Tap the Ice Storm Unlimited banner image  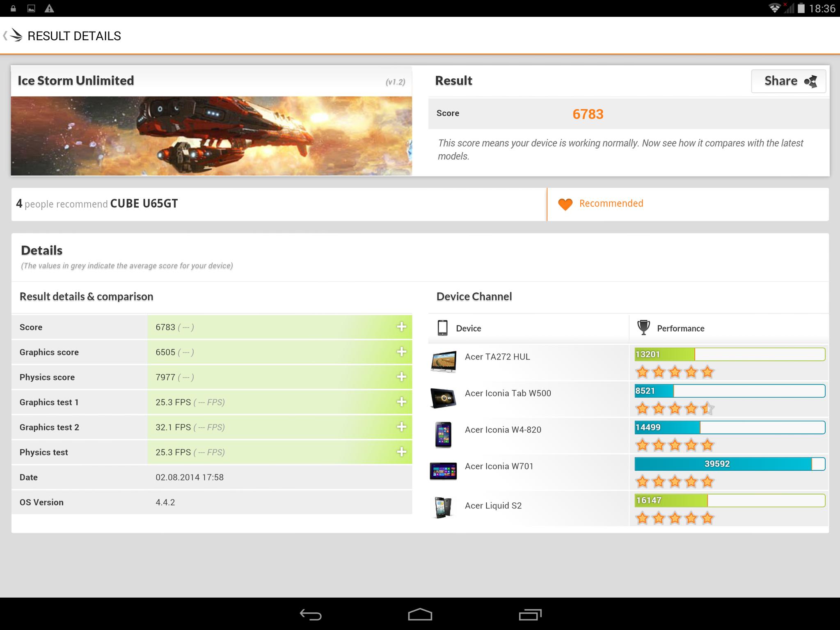pos(211,136)
